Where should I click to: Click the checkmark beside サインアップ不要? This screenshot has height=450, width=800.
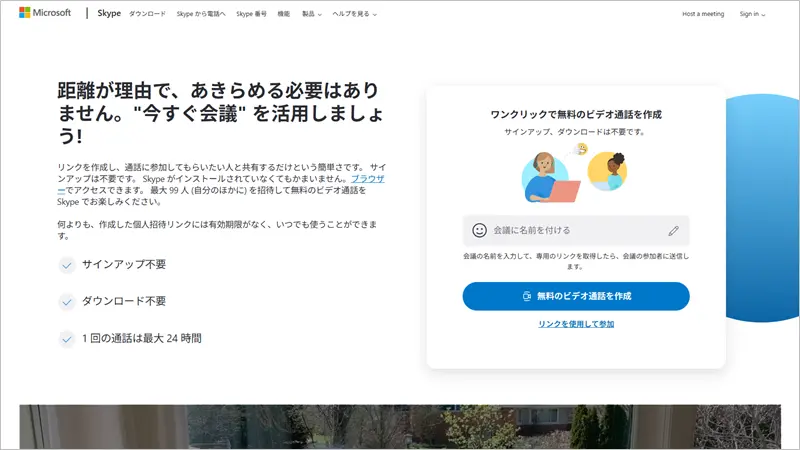pos(66,265)
